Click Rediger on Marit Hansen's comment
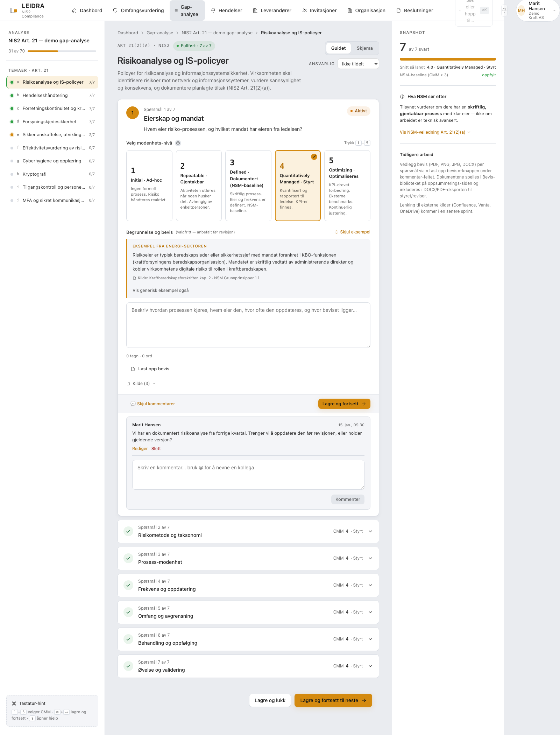Screen dimensions: 560x735 [x=140, y=449]
